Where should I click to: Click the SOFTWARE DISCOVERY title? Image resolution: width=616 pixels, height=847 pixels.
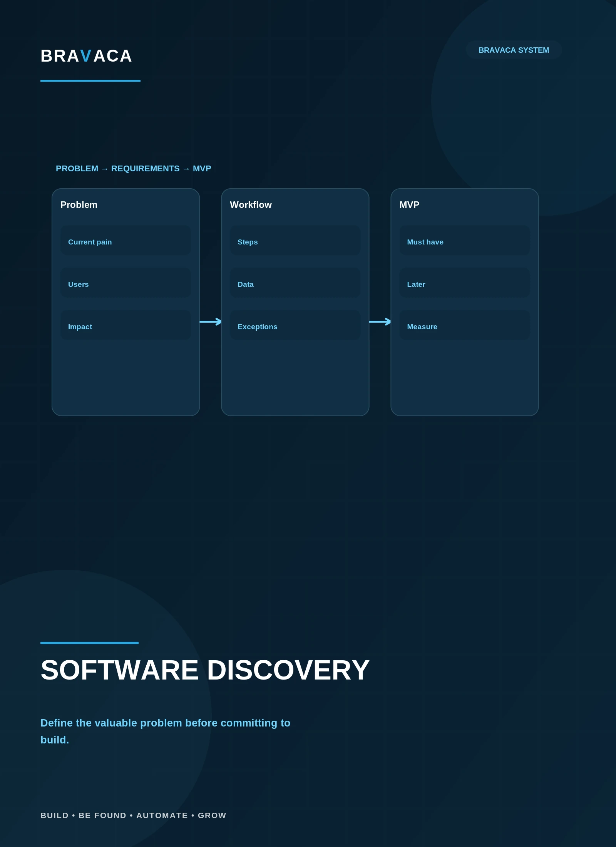[x=205, y=670]
